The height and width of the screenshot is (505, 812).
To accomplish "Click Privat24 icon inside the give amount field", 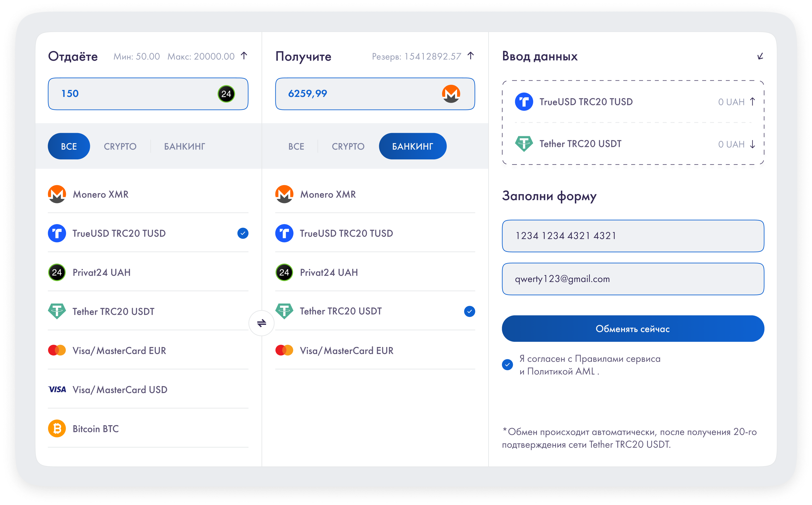I will coord(226,94).
